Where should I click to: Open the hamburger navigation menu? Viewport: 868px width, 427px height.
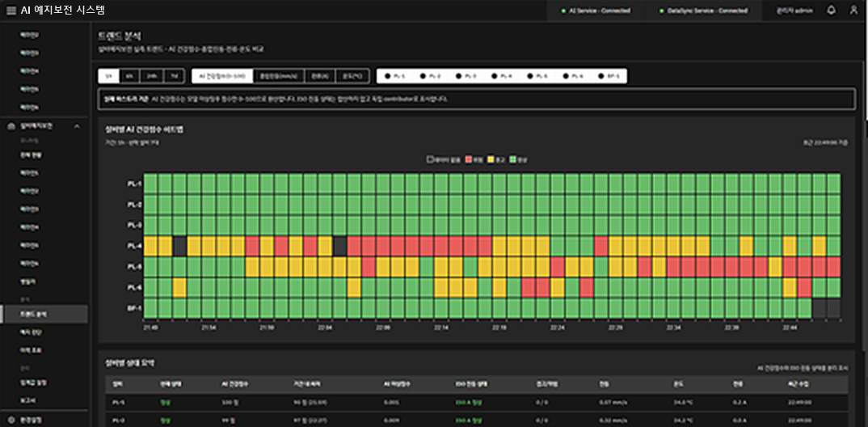click(11, 11)
